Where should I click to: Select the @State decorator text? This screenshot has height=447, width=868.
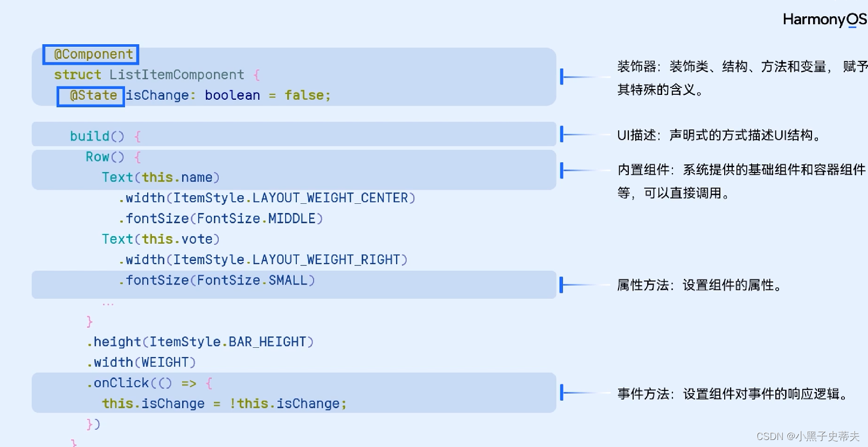(93, 95)
